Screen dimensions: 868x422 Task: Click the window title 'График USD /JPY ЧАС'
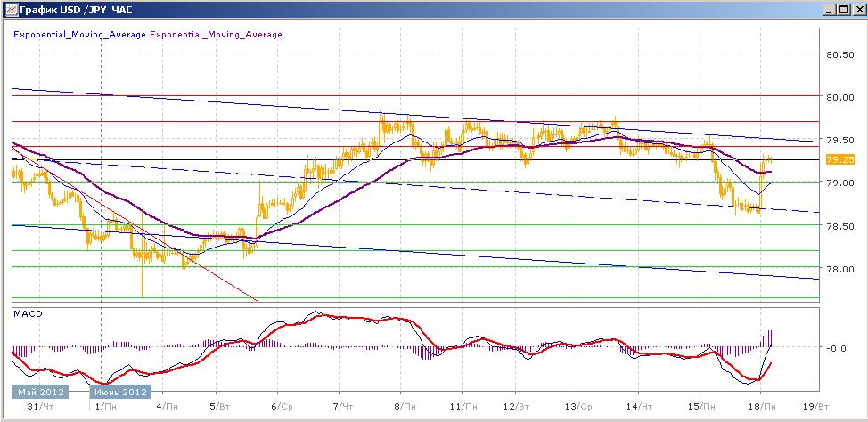(x=75, y=10)
